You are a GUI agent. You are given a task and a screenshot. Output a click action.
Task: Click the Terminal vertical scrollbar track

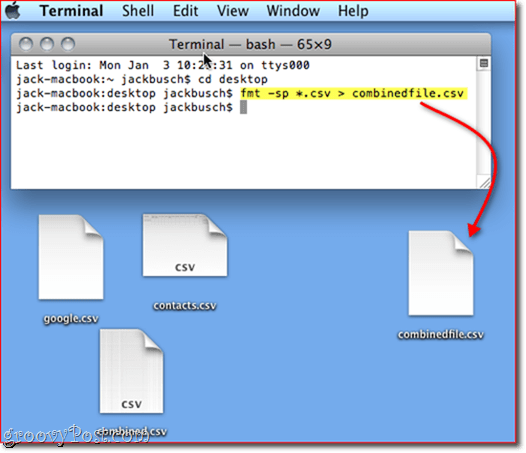pyautogui.click(x=484, y=121)
